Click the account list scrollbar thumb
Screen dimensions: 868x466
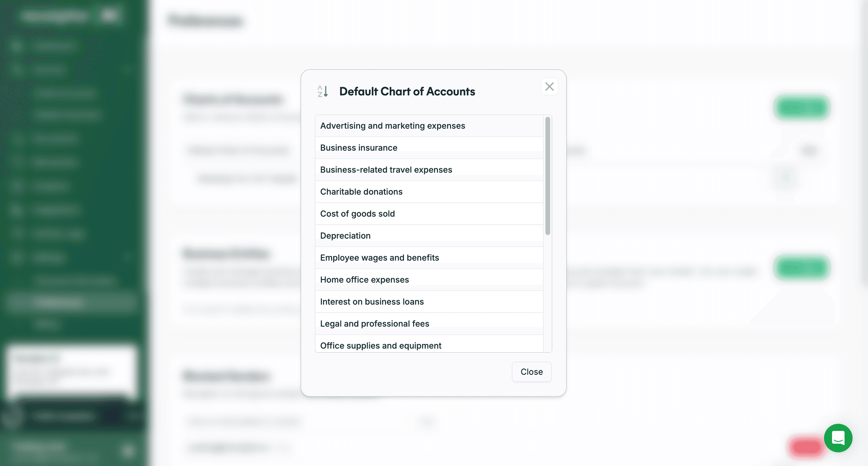coord(547,175)
